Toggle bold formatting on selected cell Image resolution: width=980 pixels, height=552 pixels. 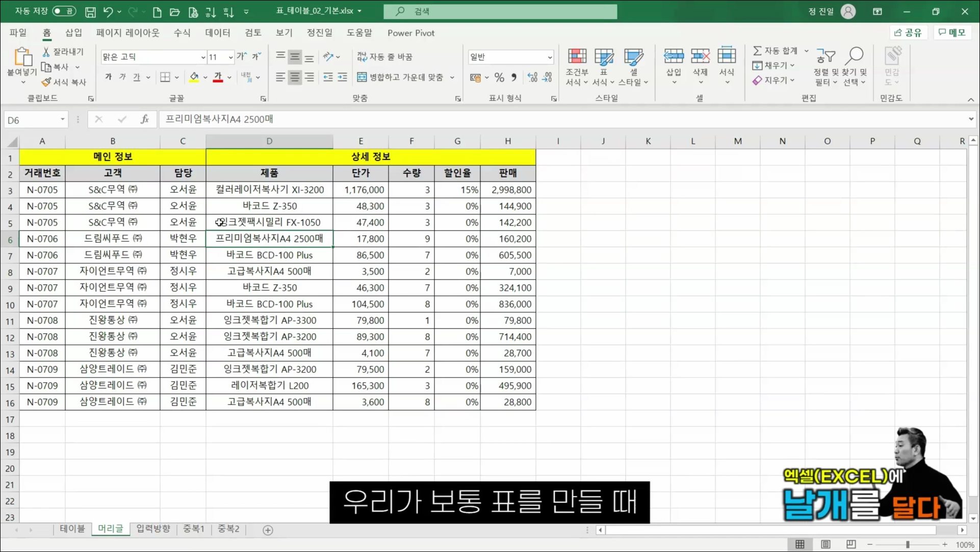point(108,77)
